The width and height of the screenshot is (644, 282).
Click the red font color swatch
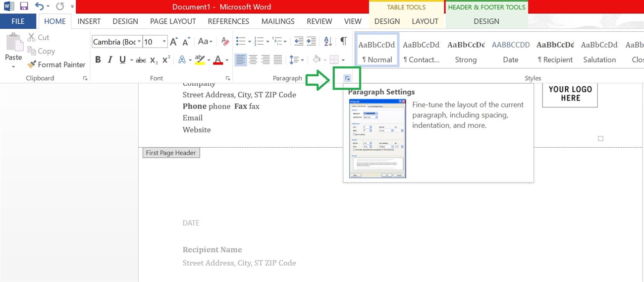click(217, 60)
